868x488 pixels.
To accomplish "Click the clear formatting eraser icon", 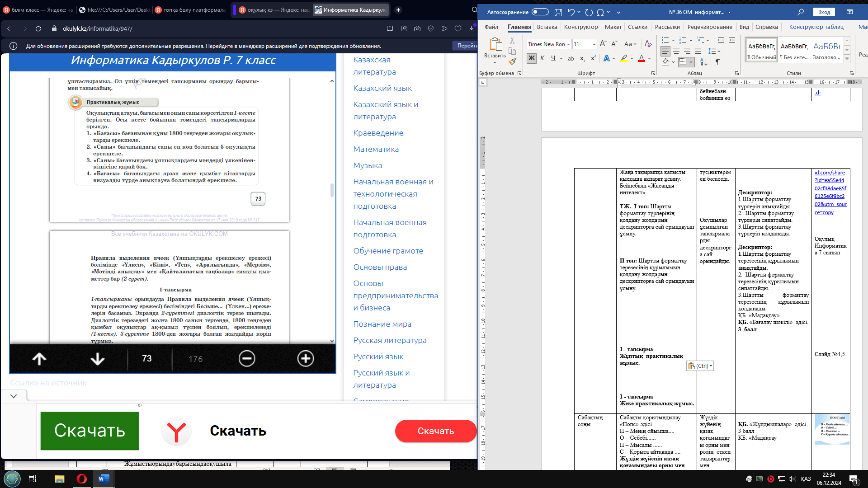I will [x=648, y=44].
